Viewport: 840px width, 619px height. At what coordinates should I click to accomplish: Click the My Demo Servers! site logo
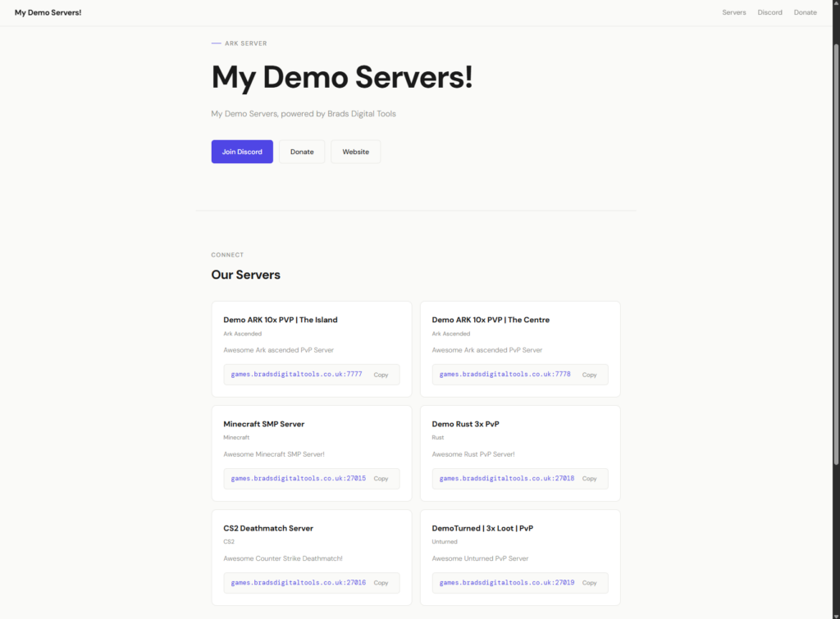click(x=48, y=12)
